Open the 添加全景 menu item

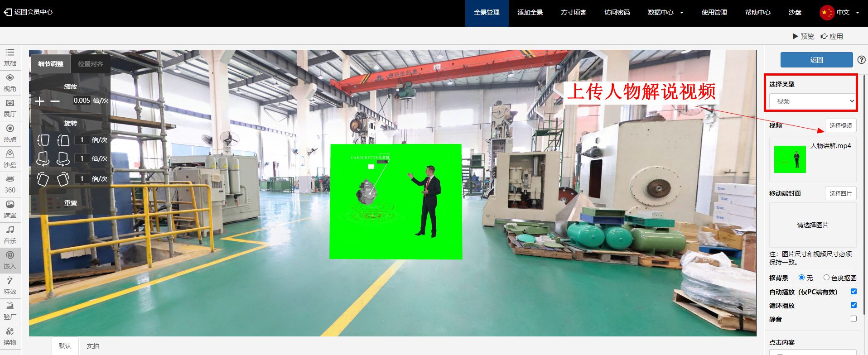click(x=530, y=13)
